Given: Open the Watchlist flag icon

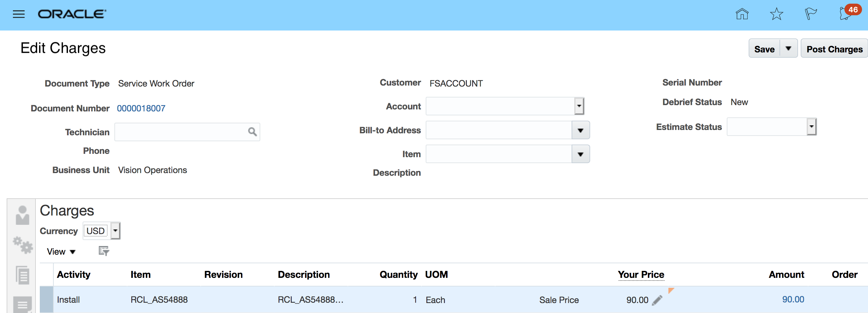Looking at the screenshot, I should click(x=811, y=14).
